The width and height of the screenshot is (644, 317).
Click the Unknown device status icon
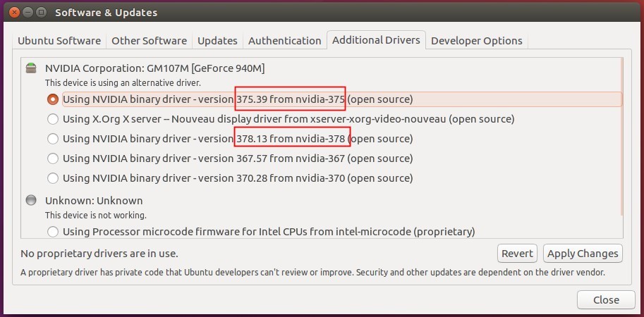click(31, 201)
